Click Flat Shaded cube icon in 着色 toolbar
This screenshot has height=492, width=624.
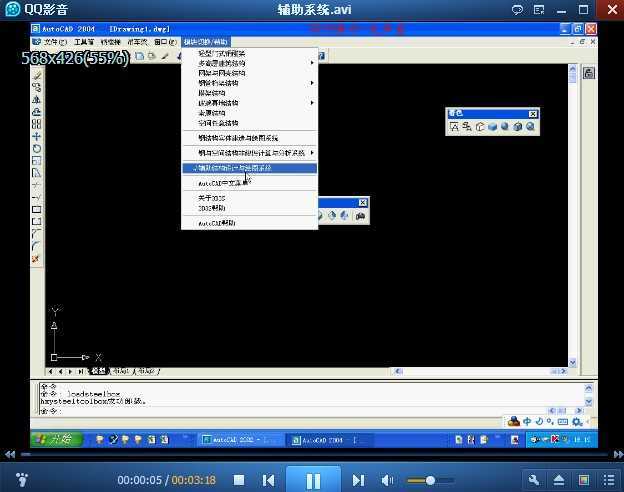click(493, 127)
